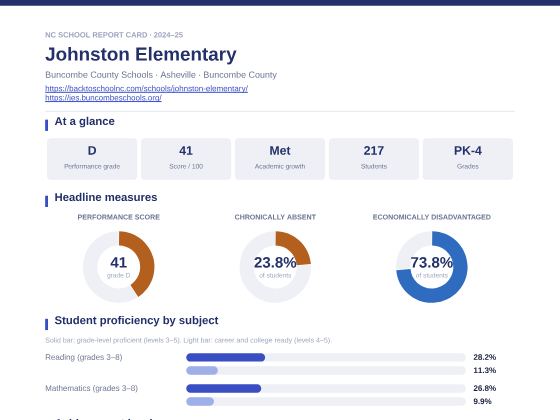The image size is (560, 420).
Task: Click the CHRONICALLY ABSENT label
Action: click(x=275, y=217)
